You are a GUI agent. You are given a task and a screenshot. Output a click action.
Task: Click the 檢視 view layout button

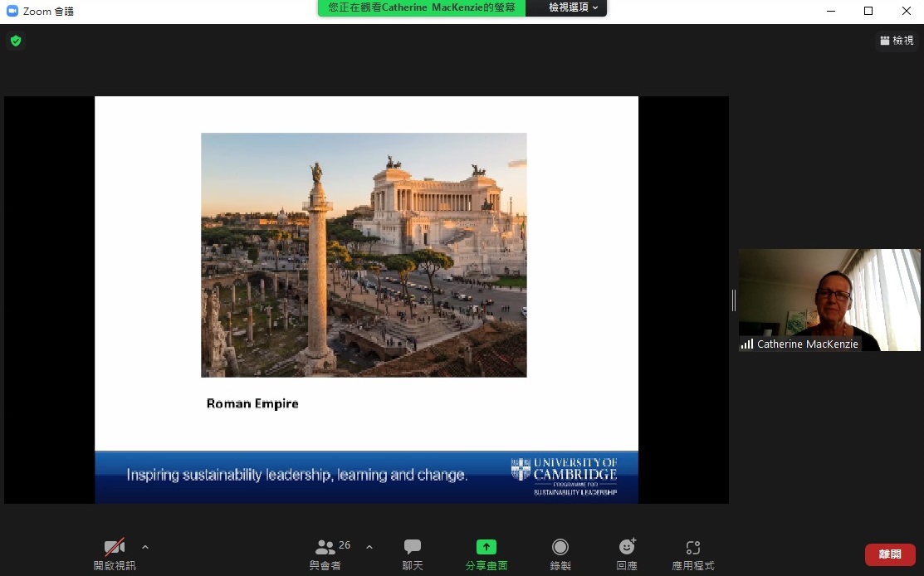click(897, 41)
